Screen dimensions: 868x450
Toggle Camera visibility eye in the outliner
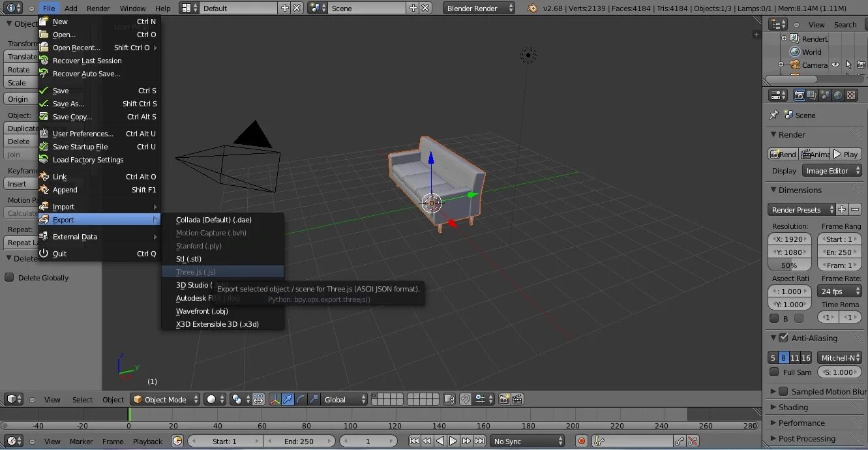pyautogui.click(x=835, y=65)
